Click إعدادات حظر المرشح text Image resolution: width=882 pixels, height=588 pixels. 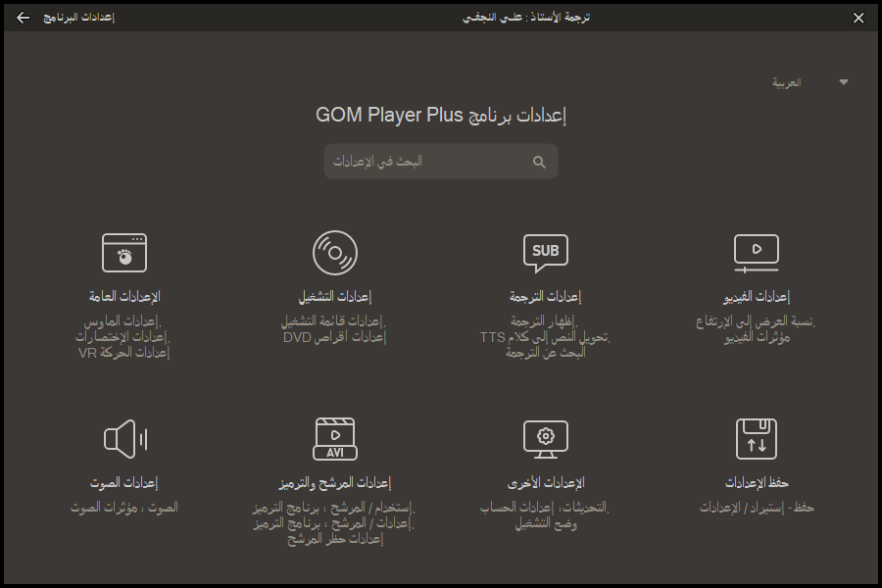tap(335, 539)
